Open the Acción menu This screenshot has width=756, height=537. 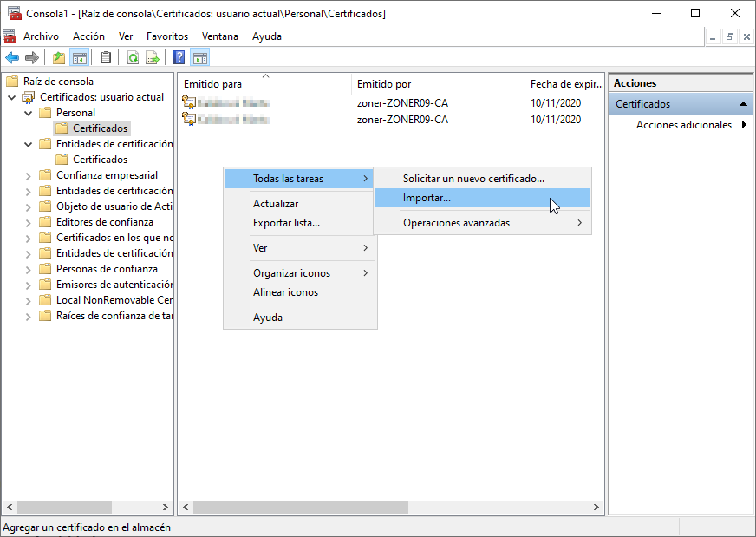click(88, 36)
